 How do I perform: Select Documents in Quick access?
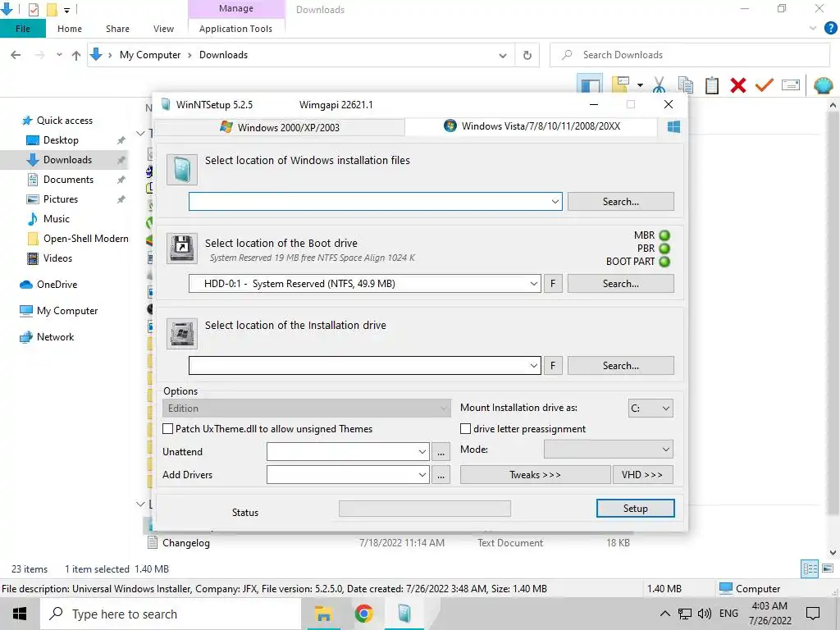[x=68, y=180]
